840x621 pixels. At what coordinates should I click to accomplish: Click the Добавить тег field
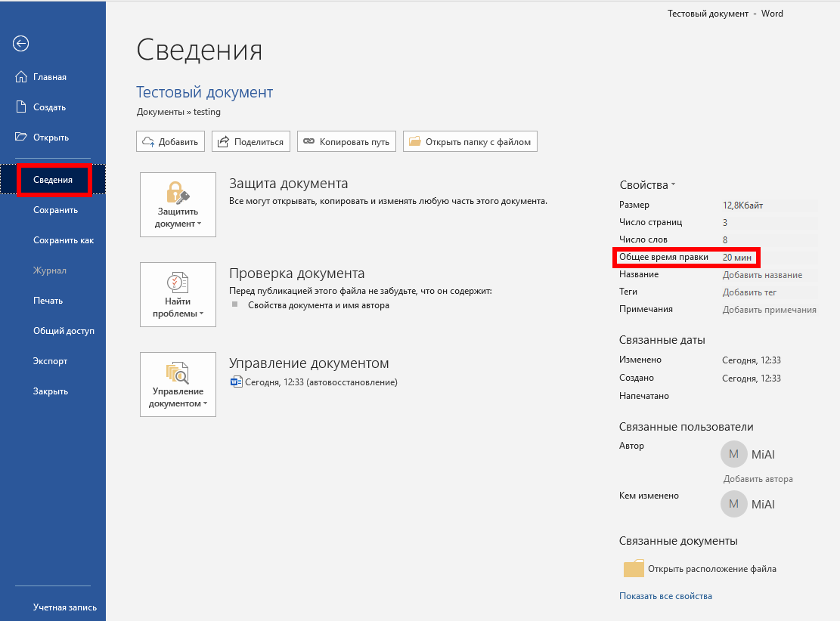[x=749, y=292]
